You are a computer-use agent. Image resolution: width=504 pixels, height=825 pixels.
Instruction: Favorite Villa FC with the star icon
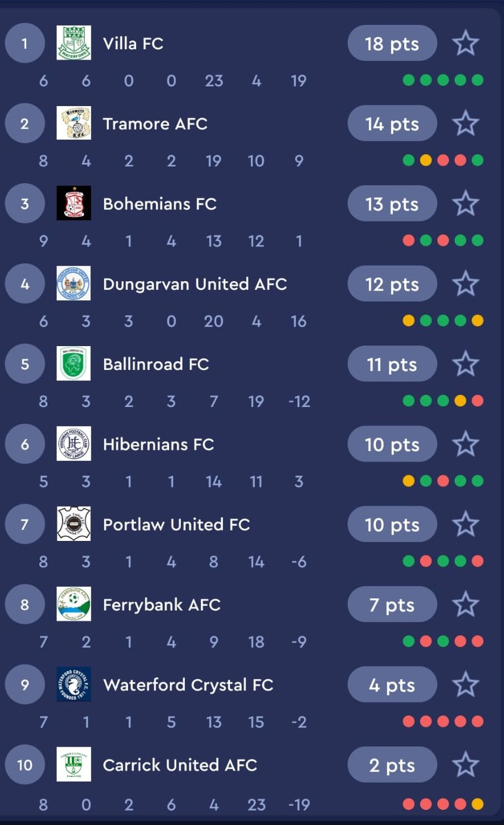465,43
